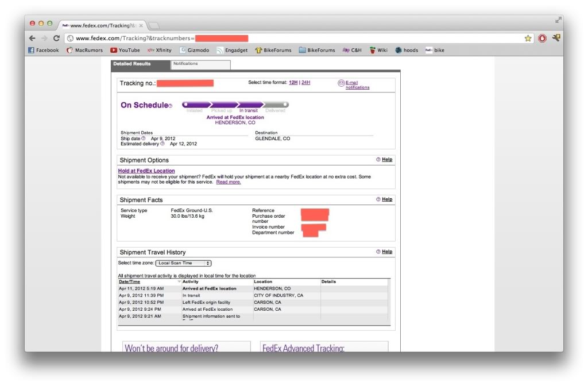Viewport: 588px width, 386px height.
Task: Open the MacRumors bookmark
Action: [84, 51]
